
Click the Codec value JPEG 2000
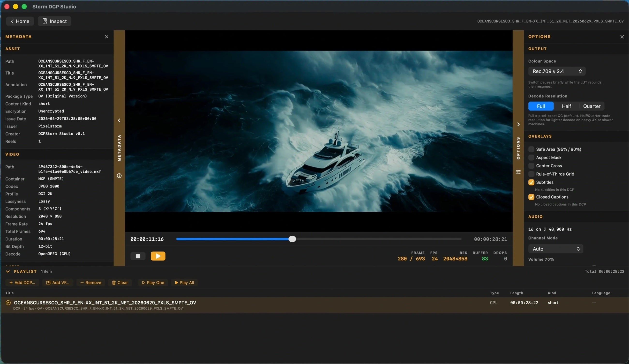(49, 186)
